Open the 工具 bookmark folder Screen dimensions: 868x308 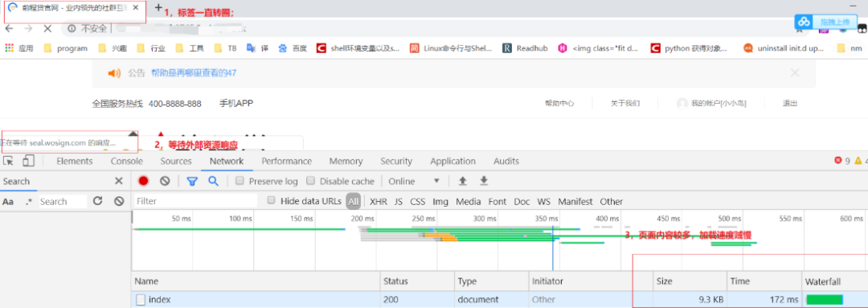[190, 48]
